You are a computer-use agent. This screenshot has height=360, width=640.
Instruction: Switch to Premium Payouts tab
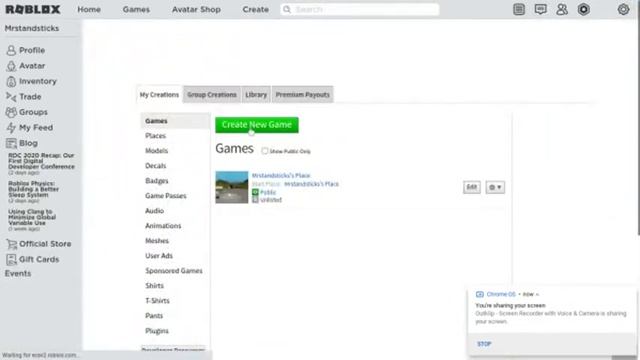pos(302,95)
